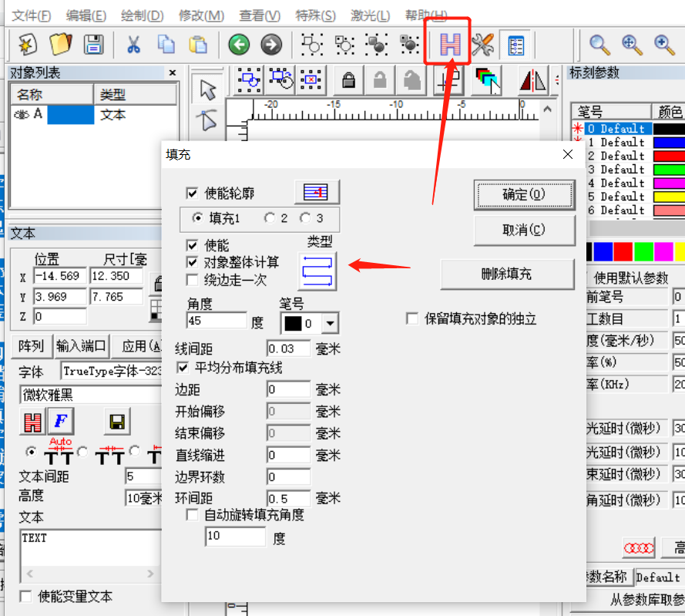685x616 pixels.
Task: Select 0 Default pen row
Action: point(618,129)
